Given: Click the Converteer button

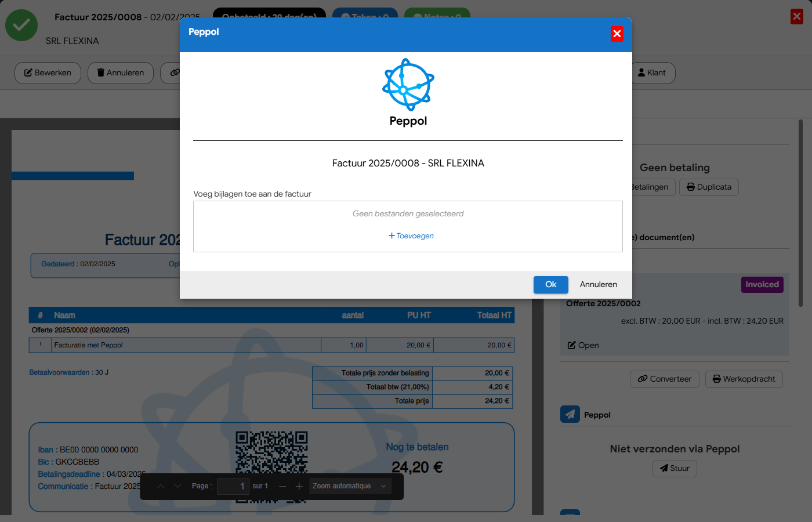Looking at the screenshot, I should (x=665, y=379).
